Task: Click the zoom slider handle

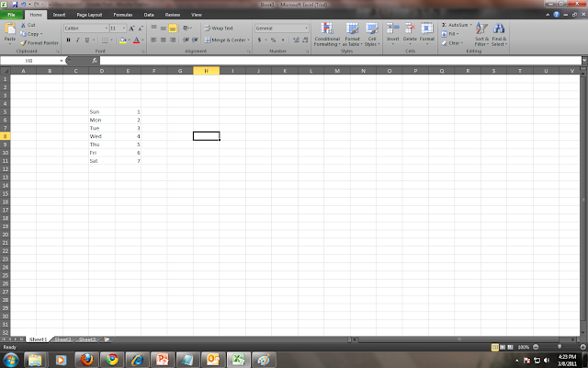Action: click(560, 347)
